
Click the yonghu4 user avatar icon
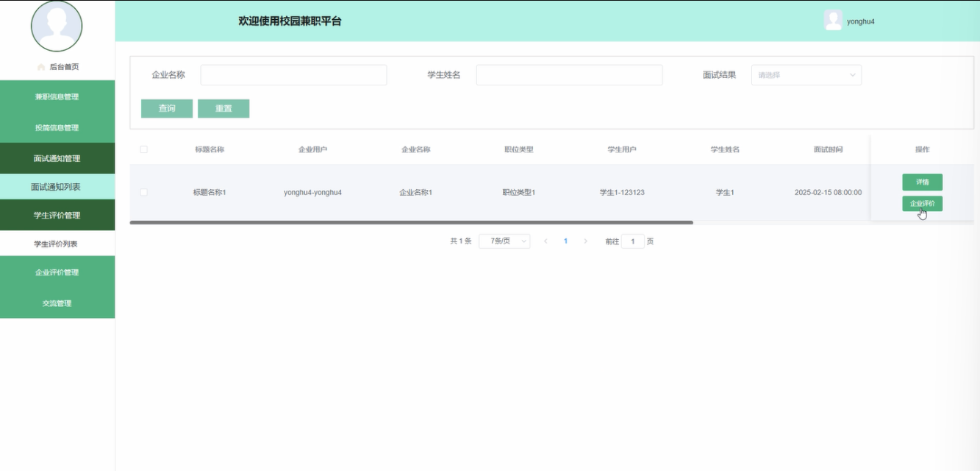coord(833,21)
